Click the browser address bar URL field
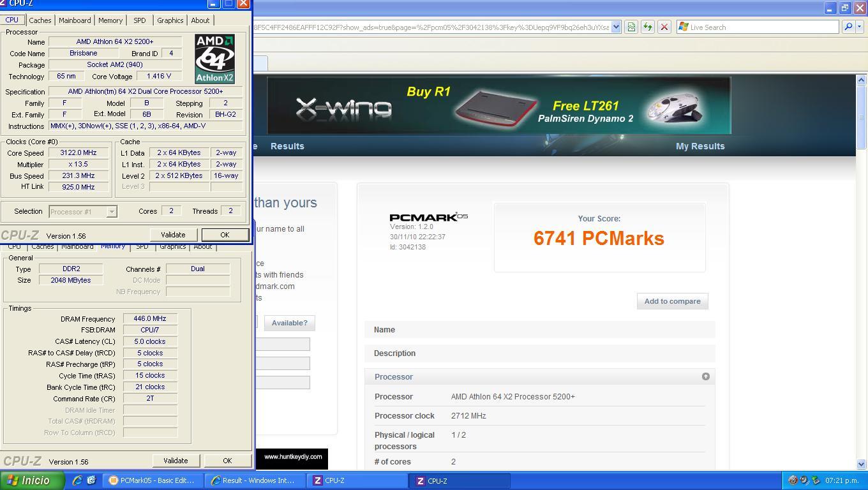The height and width of the screenshot is (490, 868). click(x=431, y=27)
